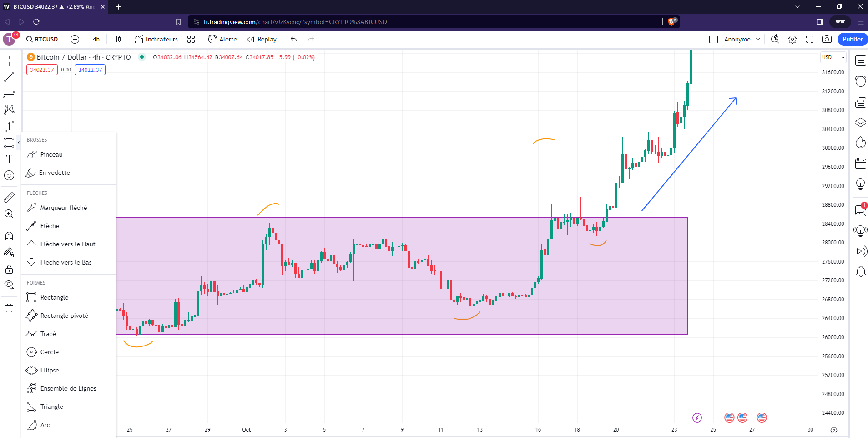Choose the En vedette highlighter
This screenshot has height=438, width=868.
(69, 173)
